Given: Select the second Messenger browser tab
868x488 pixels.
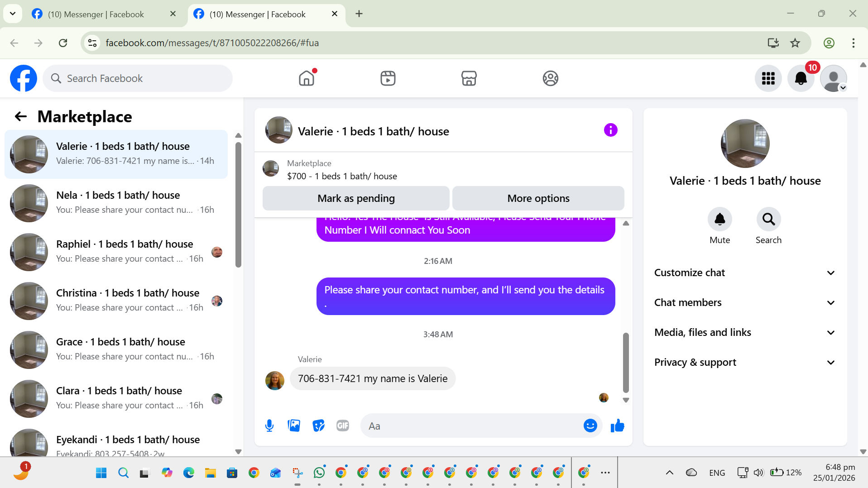Looking at the screenshot, I should (266, 14).
